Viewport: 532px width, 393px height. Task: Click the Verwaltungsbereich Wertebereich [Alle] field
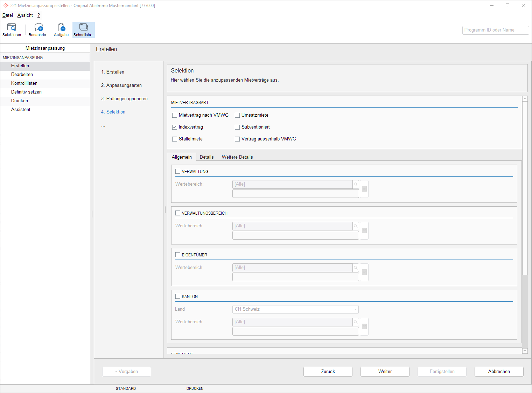293,226
